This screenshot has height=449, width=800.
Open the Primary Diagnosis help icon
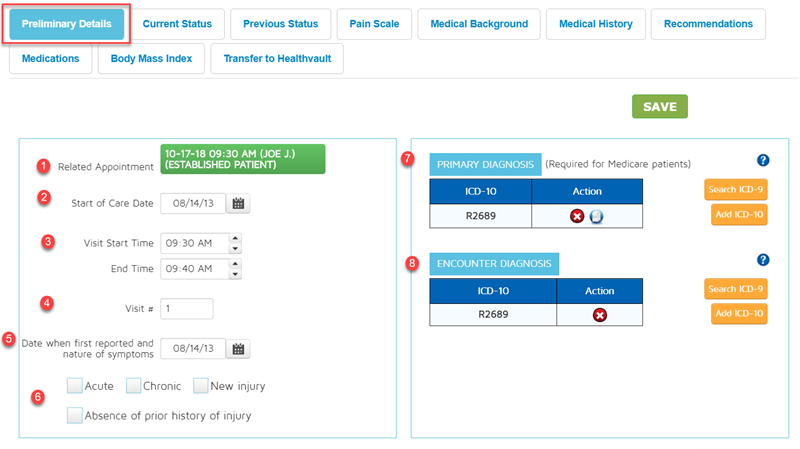pos(763,160)
